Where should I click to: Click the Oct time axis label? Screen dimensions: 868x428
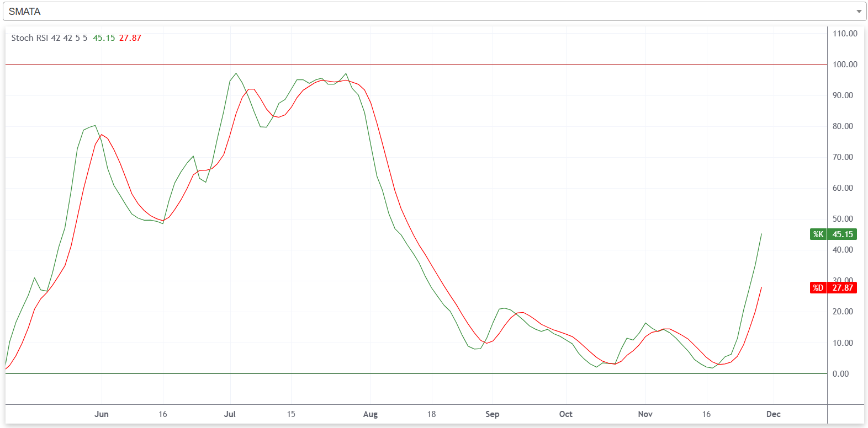tap(565, 414)
